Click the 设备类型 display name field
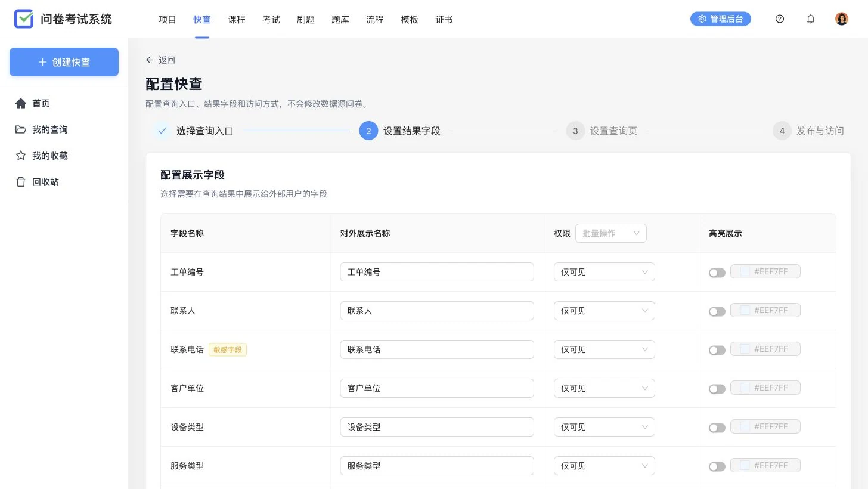 [437, 427]
